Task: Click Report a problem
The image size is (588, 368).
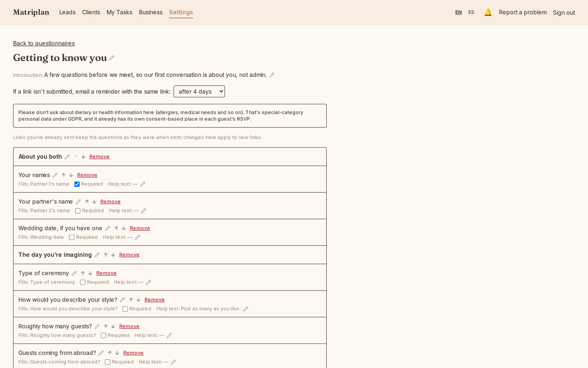Action: pos(523,12)
